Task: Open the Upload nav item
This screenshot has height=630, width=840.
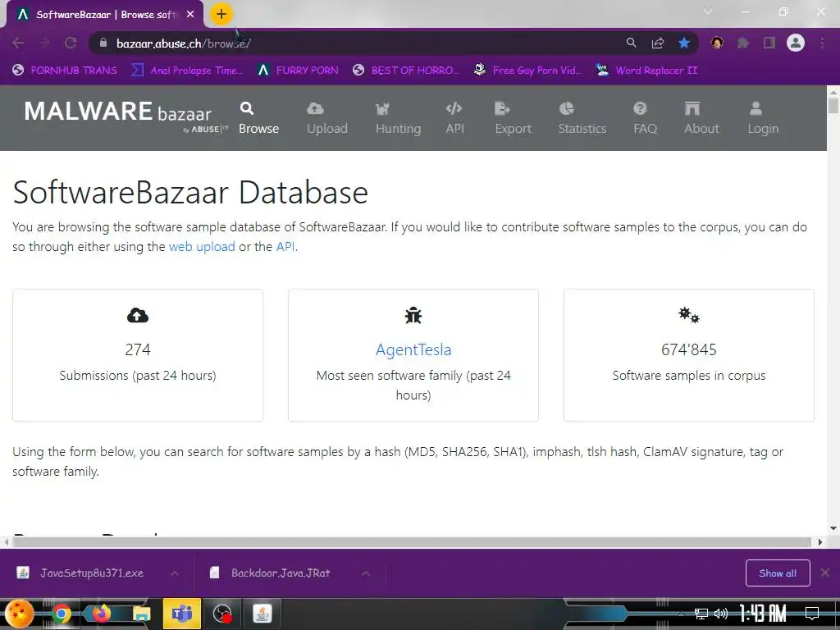Action: click(326, 118)
